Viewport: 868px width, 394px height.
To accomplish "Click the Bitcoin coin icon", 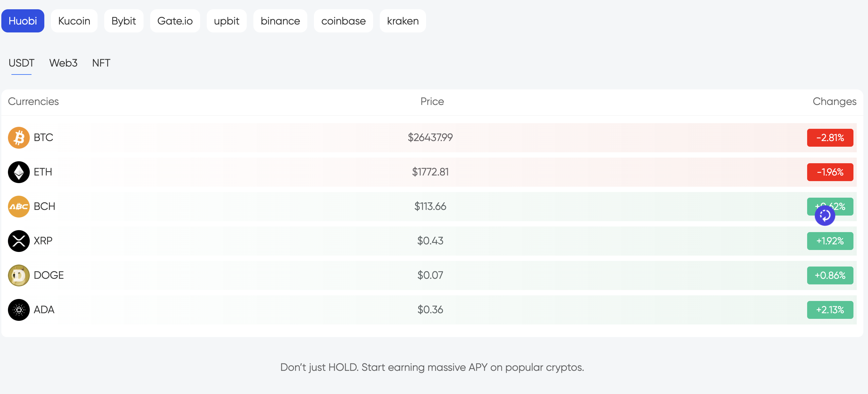I will 19,138.
